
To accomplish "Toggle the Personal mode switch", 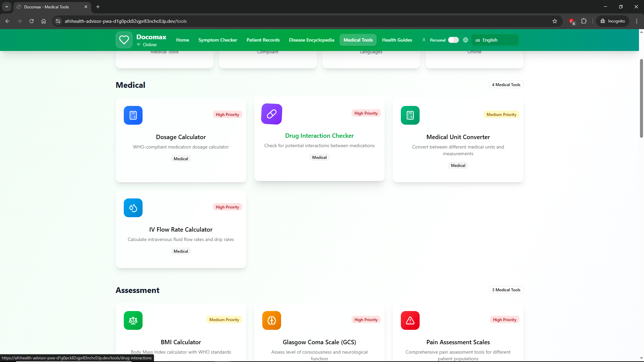I will click(453, 40).
